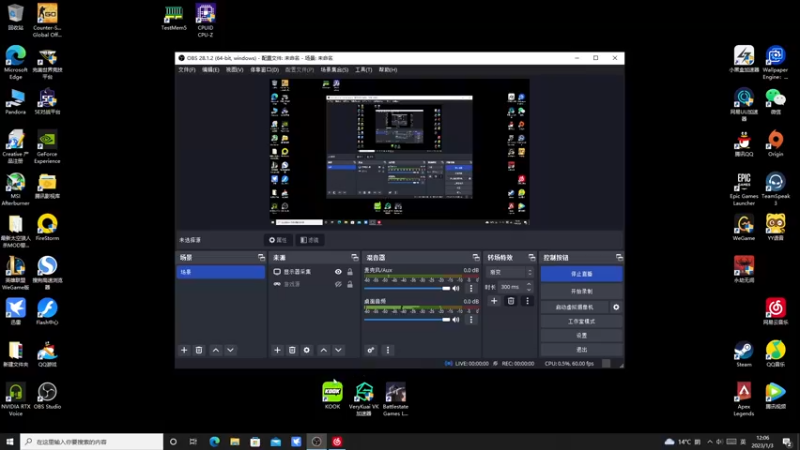Open the Scene Collection (S) menu

pos(334,70)
